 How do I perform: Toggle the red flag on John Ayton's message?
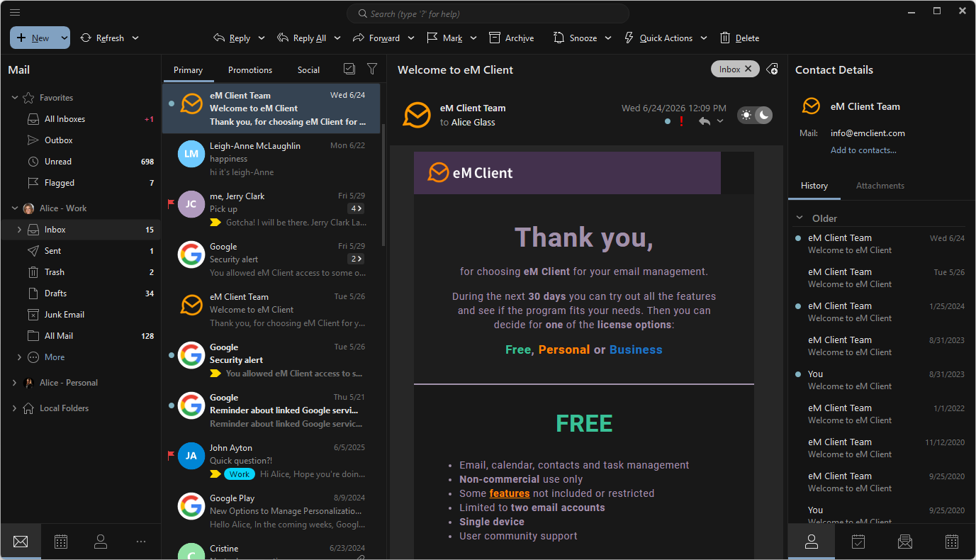click(170, 455)
